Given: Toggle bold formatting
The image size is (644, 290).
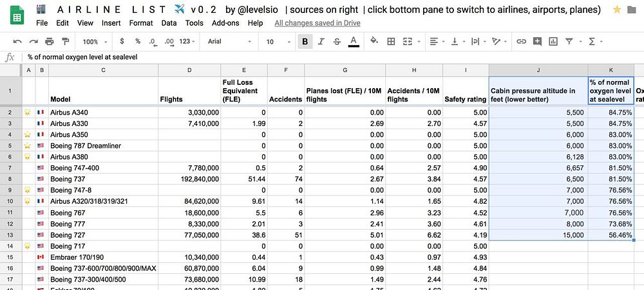Looking at the screenshot, I should tap(305, 41).
